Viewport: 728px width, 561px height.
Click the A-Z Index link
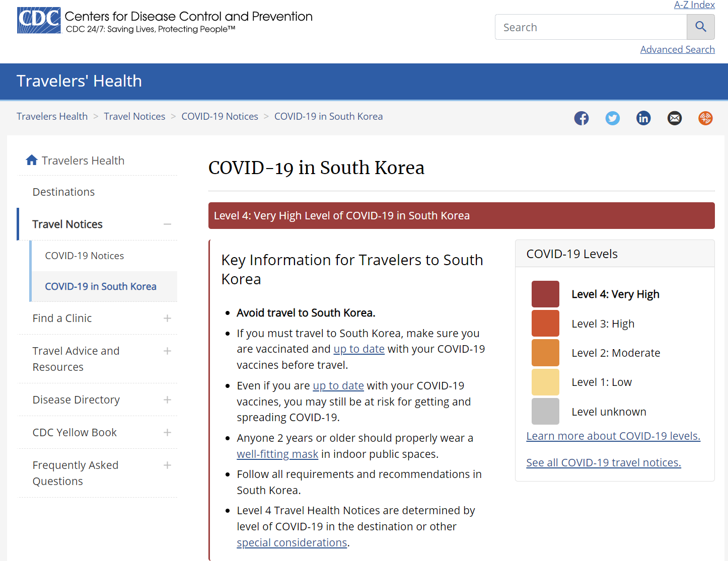coord(694,5)
